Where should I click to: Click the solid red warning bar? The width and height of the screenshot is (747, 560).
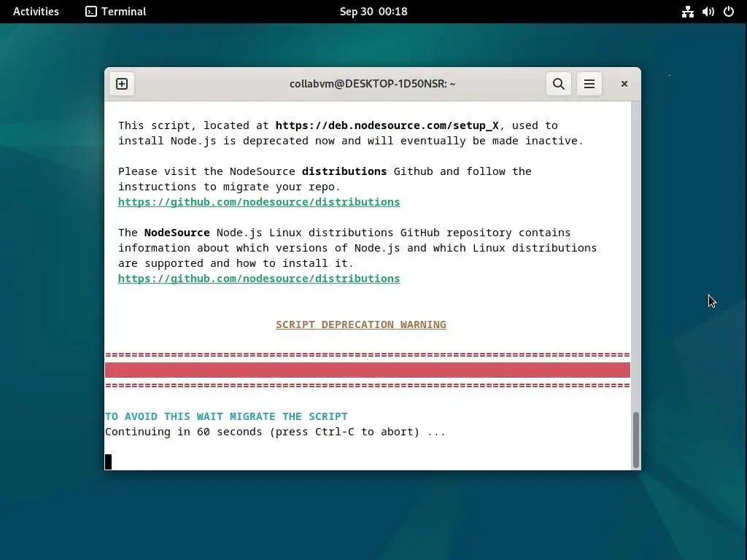click(x=368, y=370)
